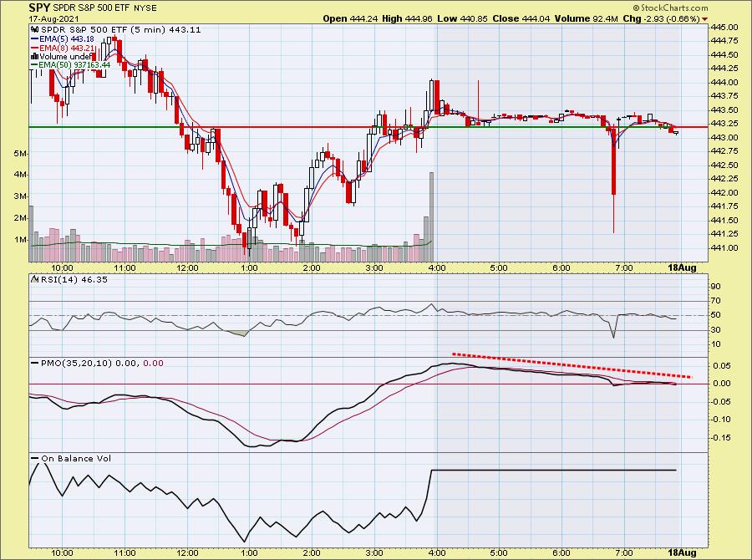Screen dimensions: 752x560
Task: Click the red down arrow beside Chg
Action: (704, 19)
